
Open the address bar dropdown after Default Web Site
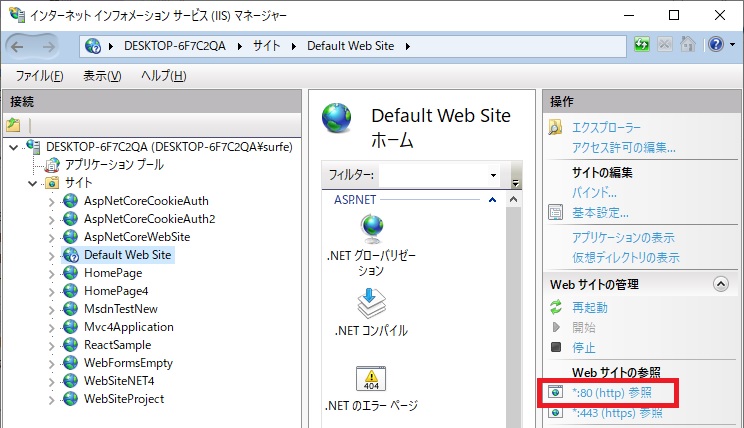[x=408, y=47]
